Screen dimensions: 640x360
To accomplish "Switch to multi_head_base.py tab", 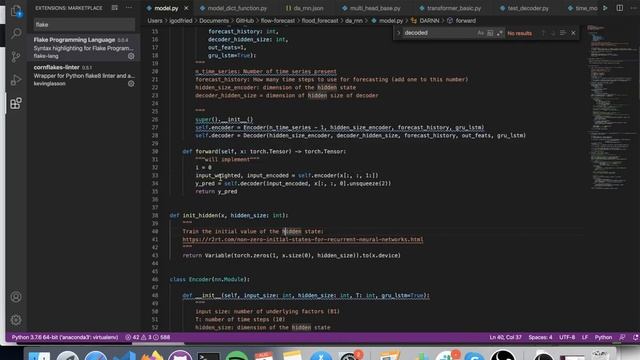I will (371, 8).
